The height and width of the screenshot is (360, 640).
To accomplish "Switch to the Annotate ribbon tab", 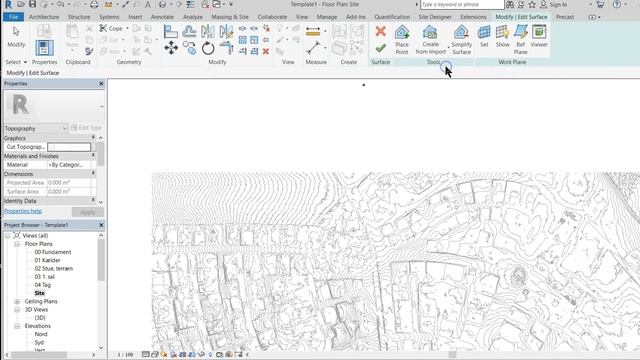I will click(x=162, y=17).
